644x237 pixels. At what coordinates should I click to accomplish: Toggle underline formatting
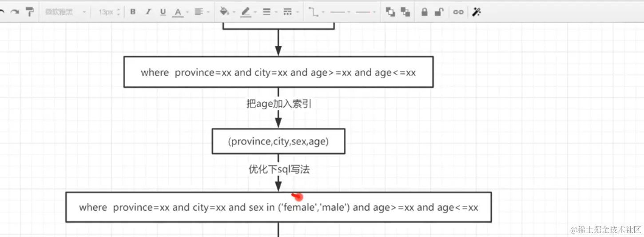[163, 12]
